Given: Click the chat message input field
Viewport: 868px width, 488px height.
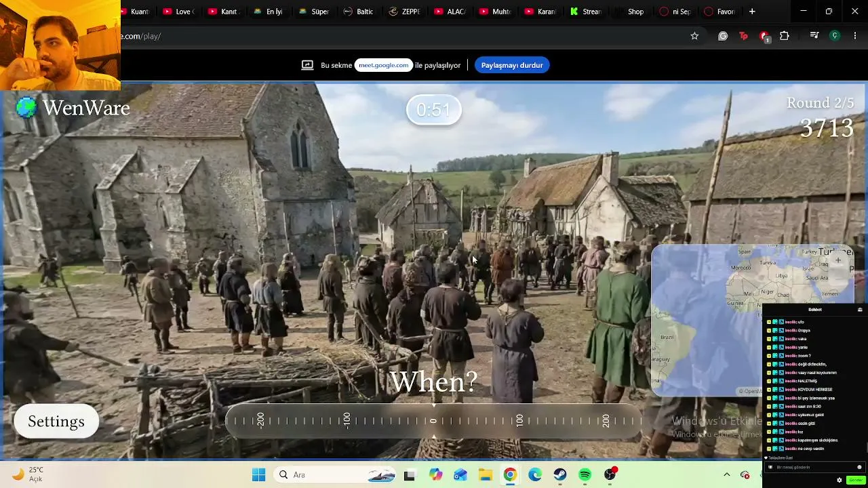Looking at the screenshot, I should (x=815, y=467).
